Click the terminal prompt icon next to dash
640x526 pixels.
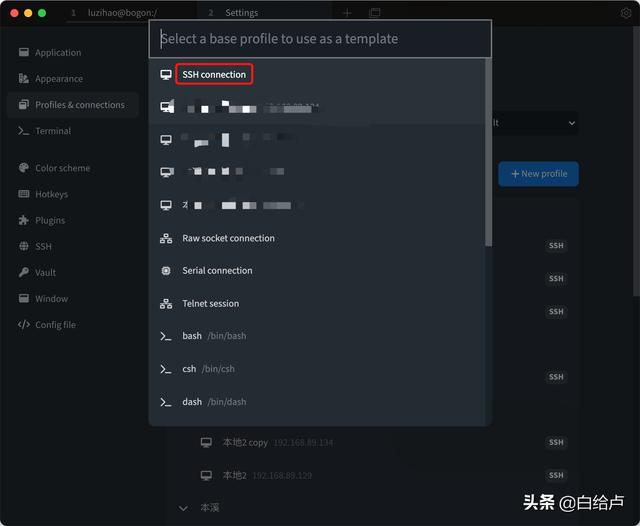click(166, 402)
